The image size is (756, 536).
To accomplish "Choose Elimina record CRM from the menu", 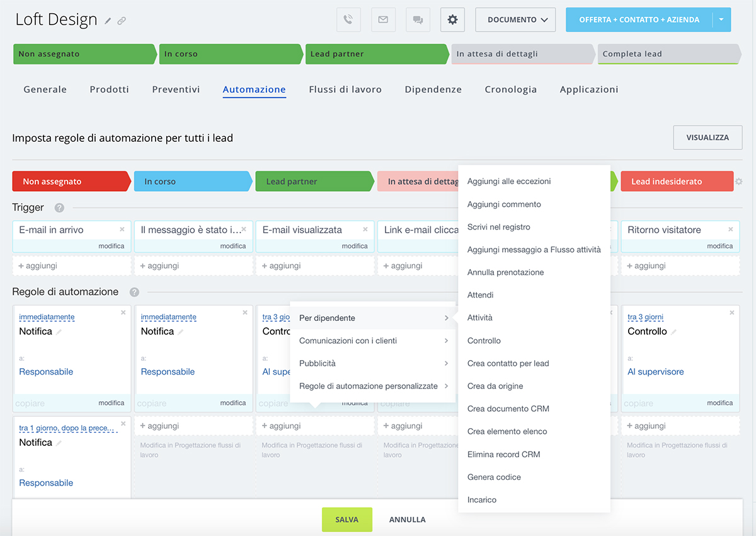I will [x=534, y=454].
